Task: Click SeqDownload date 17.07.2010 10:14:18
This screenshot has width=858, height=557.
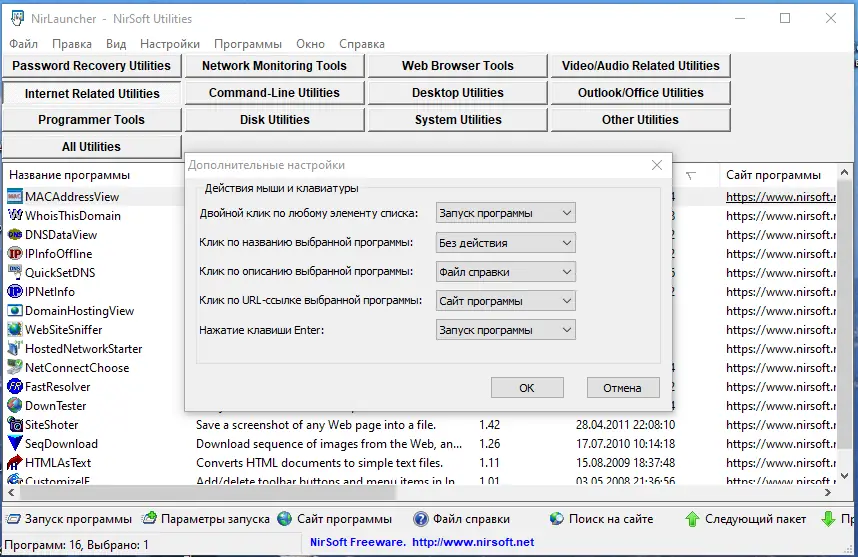Action: point(625,444)
